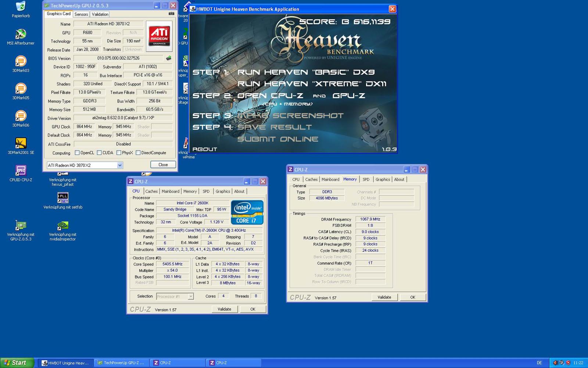Click the DE language indicator in taskbar
Screen dimensions: 588x368
click(x=539, y=363)
